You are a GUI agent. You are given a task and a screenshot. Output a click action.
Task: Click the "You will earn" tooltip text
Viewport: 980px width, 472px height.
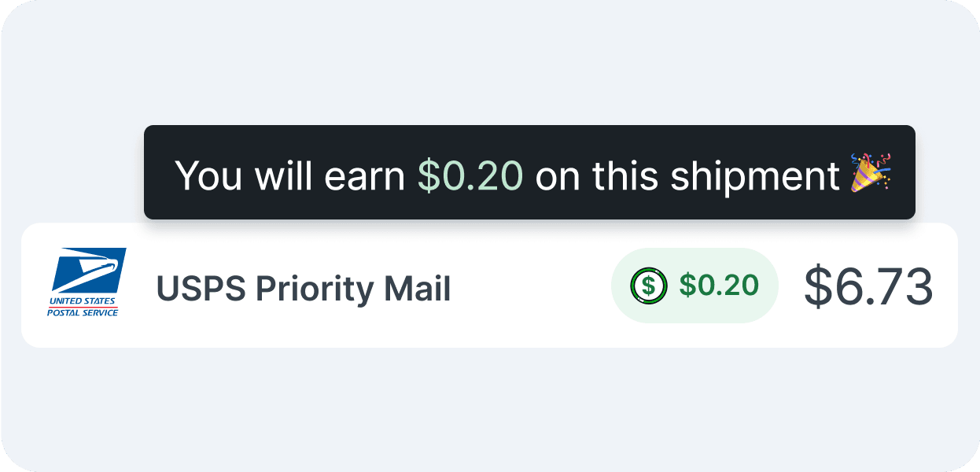(x=291, y=175)
